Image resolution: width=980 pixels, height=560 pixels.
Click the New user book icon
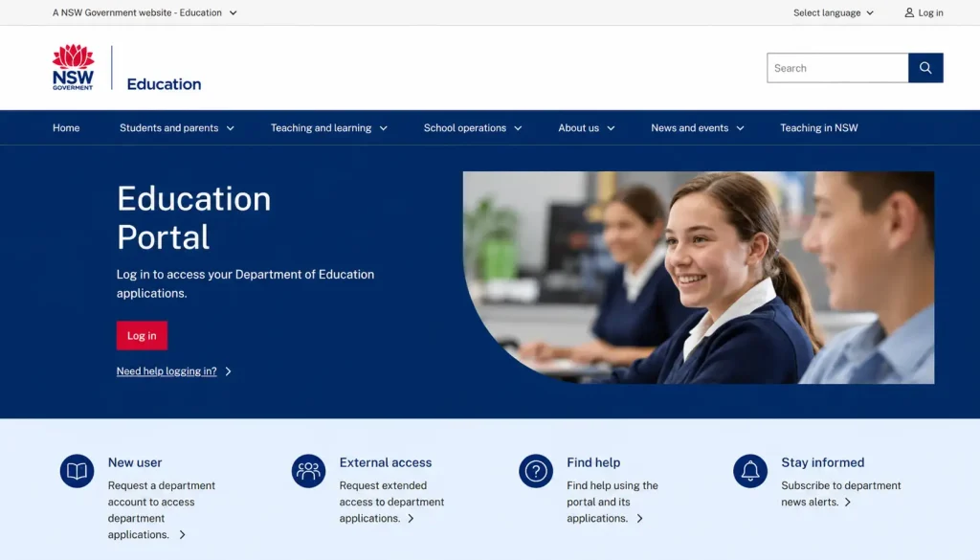coord(77,471)
